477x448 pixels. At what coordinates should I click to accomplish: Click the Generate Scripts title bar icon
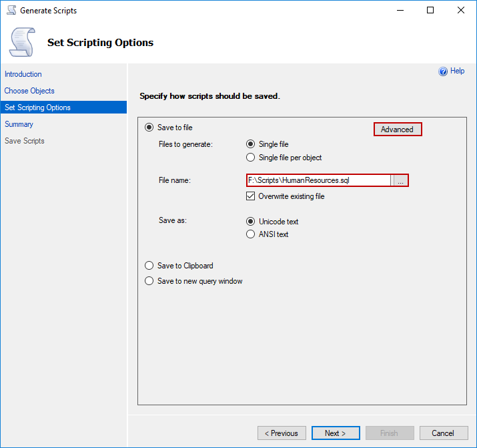tap(10, 11)
